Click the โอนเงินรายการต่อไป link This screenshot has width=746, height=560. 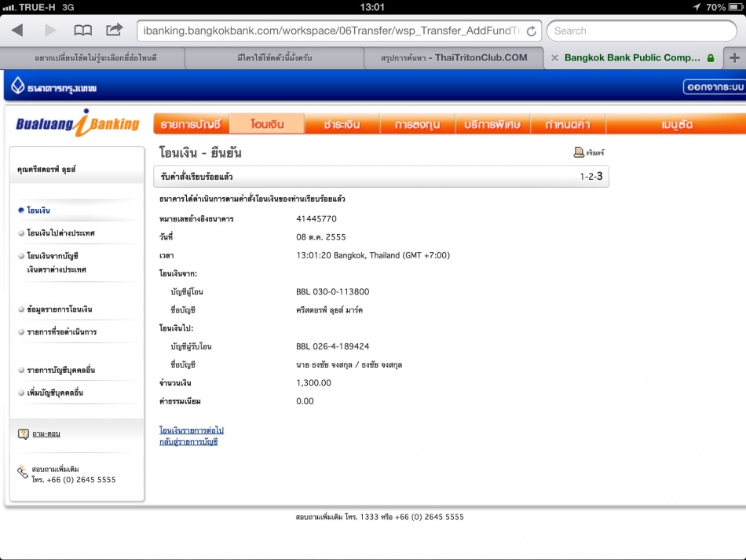pyautogui.click(x=192, y=430)
